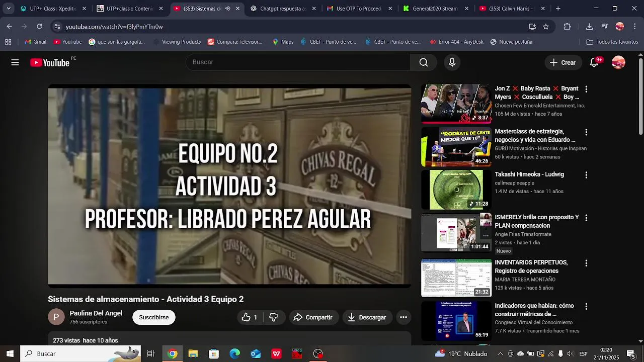Image resolution: width=644 pixels, height=362 pixels.
Task: Open Takashi Himeoka Ludwig thumbnail
Action: [x=456, y=190]
